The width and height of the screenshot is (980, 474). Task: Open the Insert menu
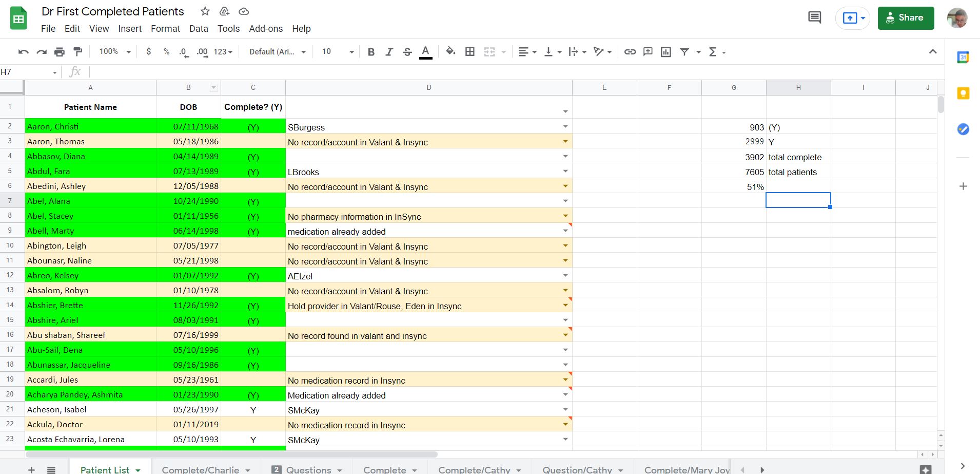pos(130,29)
